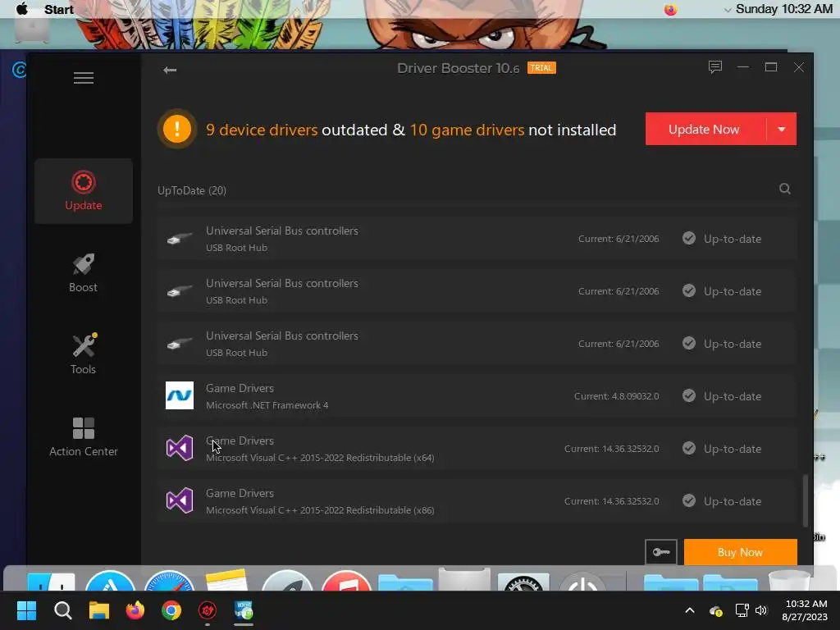The height and width of the screenshot is (630, 840).
Task: Click the Up-to-date checkmark for .NET Framework 4
Action: click(689, 396)
